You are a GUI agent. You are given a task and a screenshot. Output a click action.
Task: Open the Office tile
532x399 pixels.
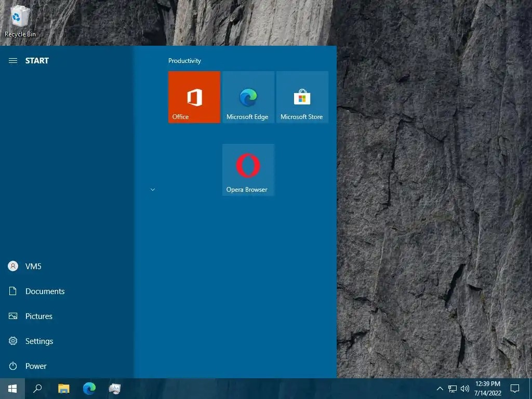pos(194,97)
